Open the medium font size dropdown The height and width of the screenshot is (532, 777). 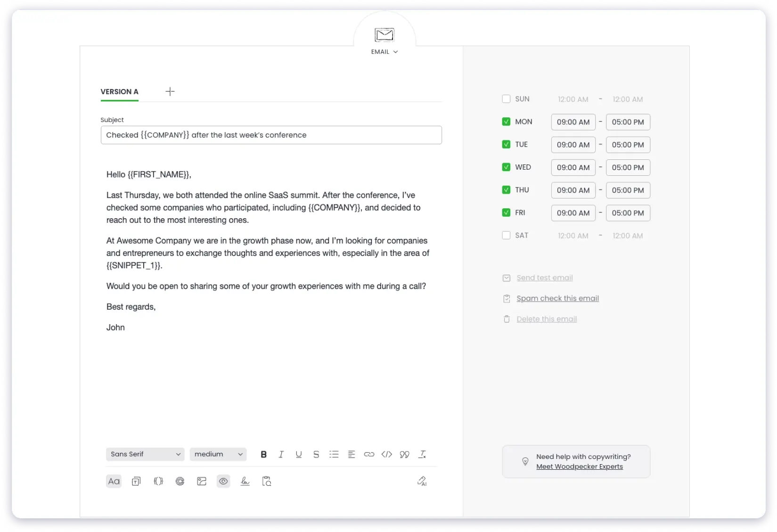(218, 454)
